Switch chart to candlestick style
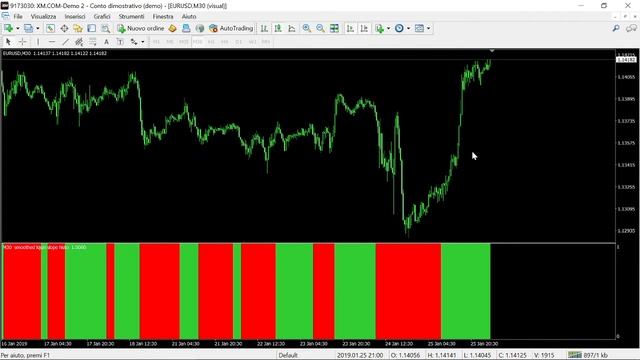This screenshot has width=640, height=360. click(x=278, y=28)
